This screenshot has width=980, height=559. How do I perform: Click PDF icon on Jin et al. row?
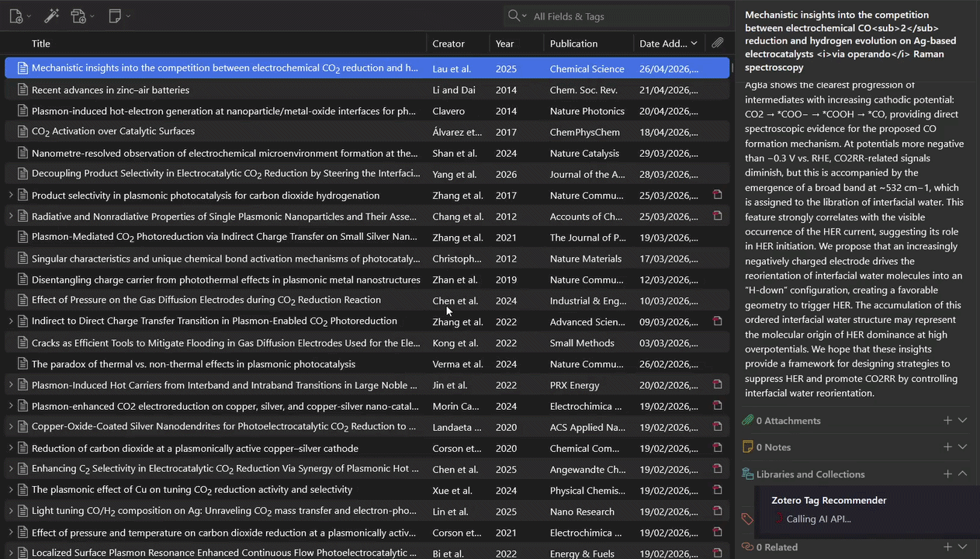coord(718,384)
